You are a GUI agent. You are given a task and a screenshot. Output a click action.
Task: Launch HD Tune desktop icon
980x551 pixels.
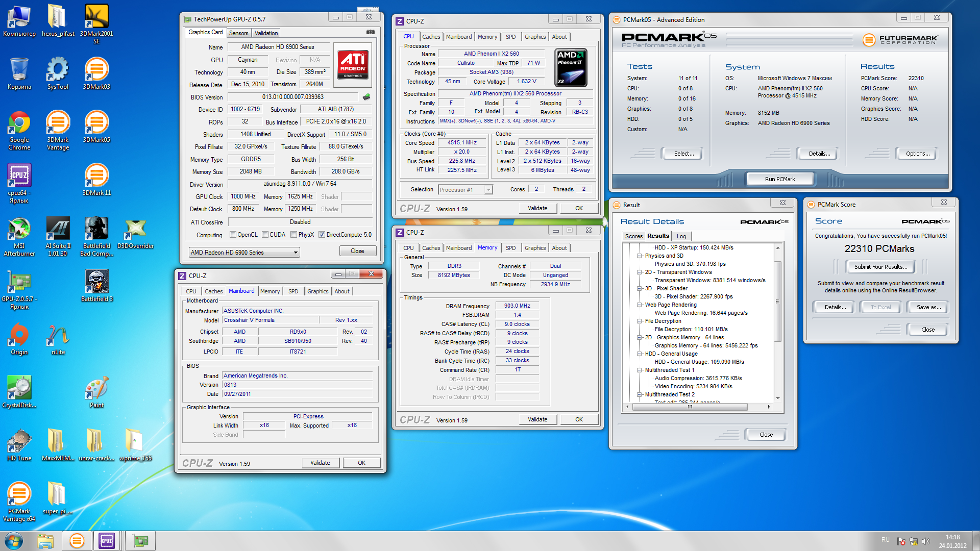tap(19, 445)
